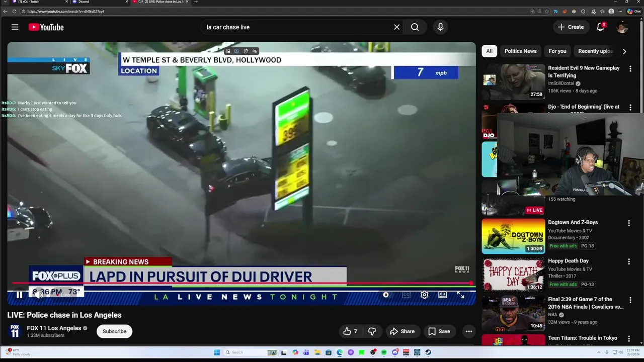This screenshot has width=644, height=362.
Task: Open options for Happy Death Day
Action: [629, 261]
